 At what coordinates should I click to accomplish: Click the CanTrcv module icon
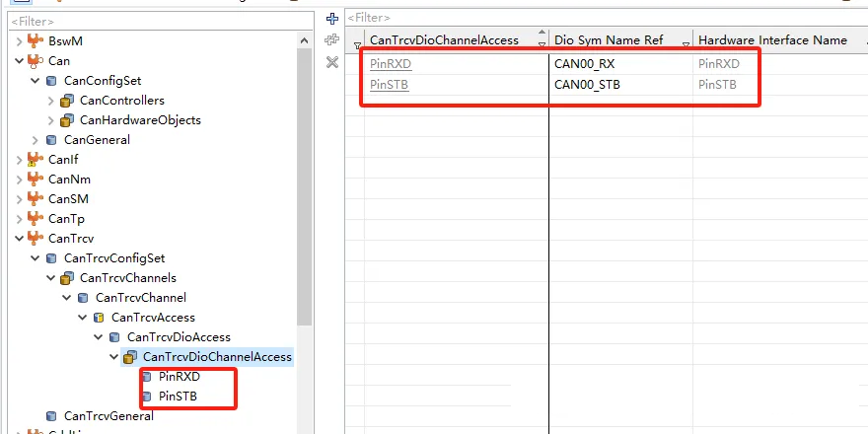pos(36,239)
